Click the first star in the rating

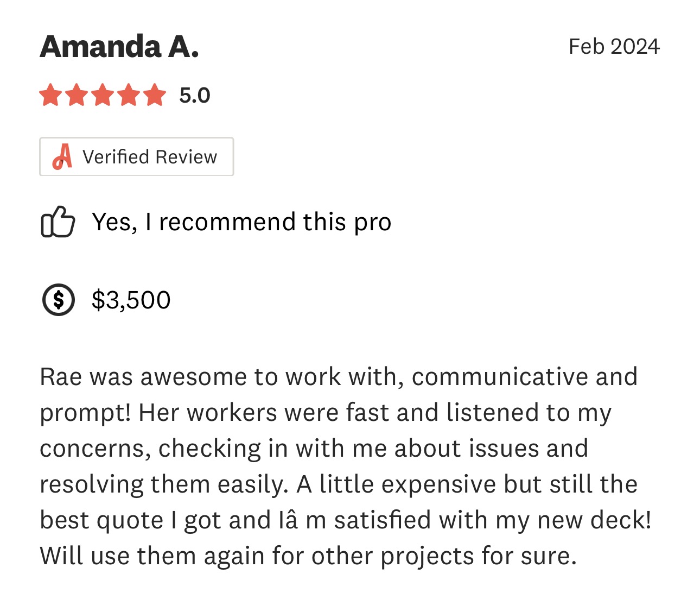pyautogui.click(x=50, y=95)
